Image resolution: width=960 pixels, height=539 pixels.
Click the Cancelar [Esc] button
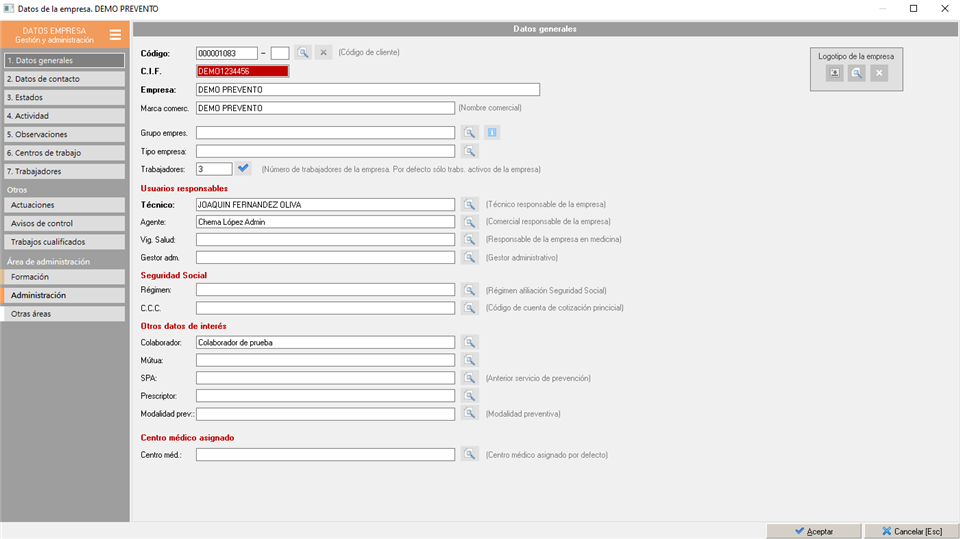pyautogui.click(x=910, y=531)
